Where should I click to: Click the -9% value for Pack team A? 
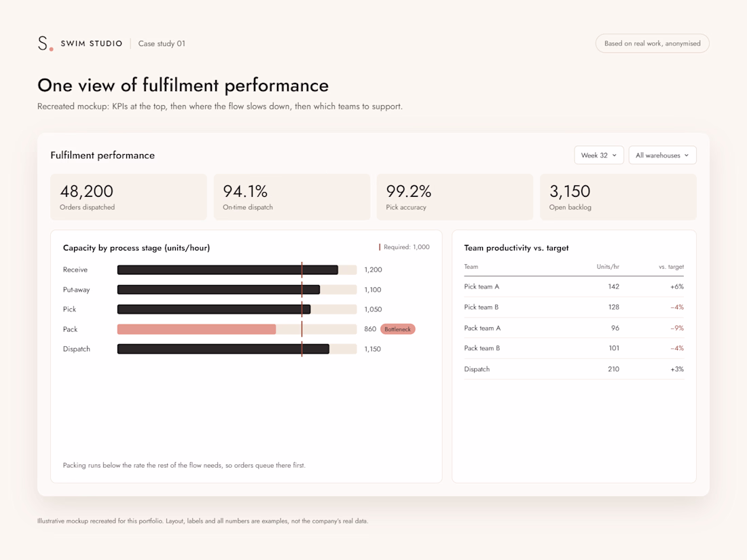tap(677, 328)
